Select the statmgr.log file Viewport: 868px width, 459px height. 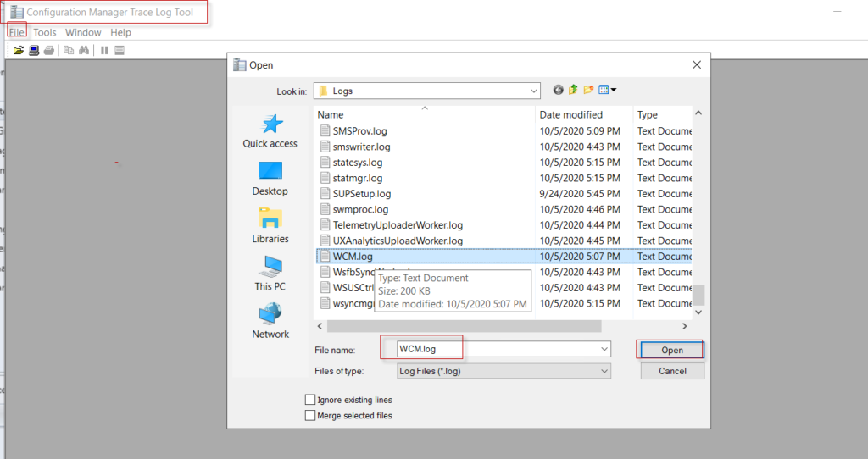(x=358, y=178)
